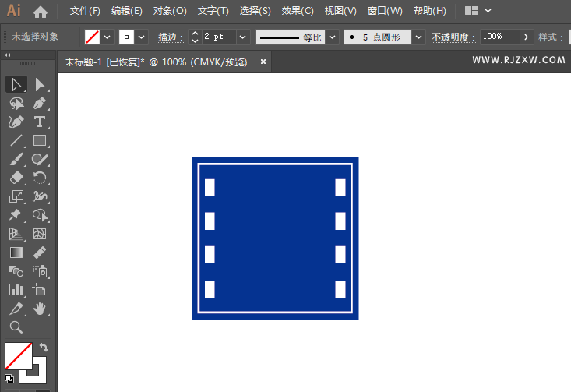Open the 对象(O) menu
The image size is (571, 392).
tap(170, 11)
